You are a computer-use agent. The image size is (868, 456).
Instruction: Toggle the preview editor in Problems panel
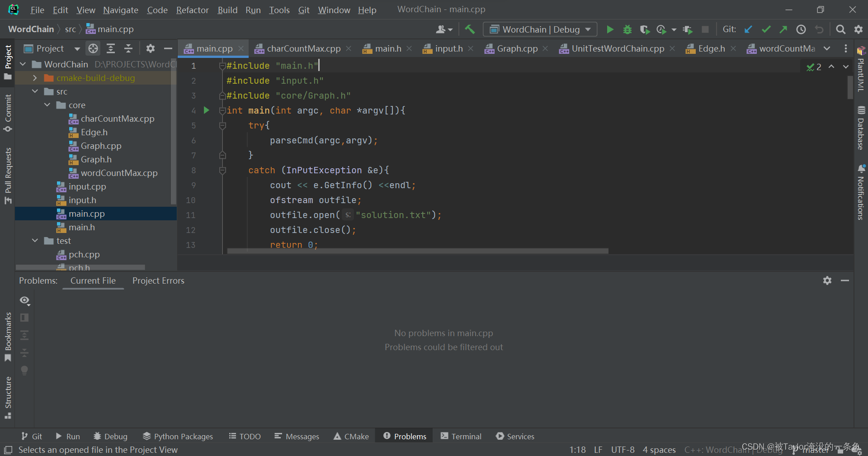pyautogui.click(x=25, y=318)
